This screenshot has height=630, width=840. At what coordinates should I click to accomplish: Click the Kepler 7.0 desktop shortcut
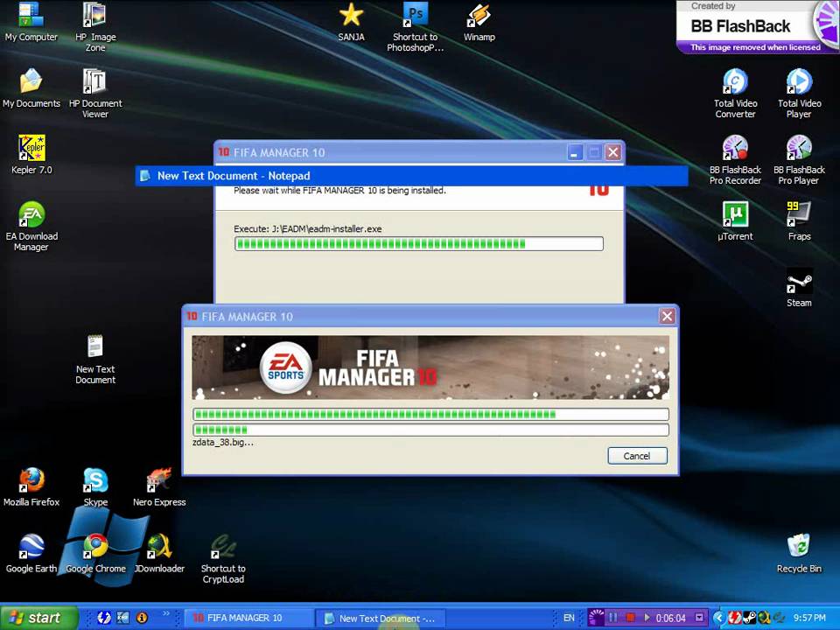click(31, 149)
